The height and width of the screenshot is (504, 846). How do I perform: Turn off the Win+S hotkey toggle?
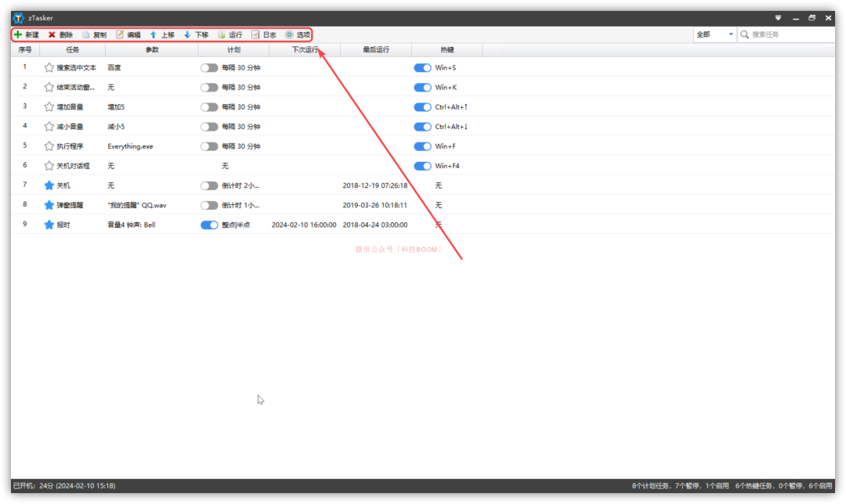[422, 67]
